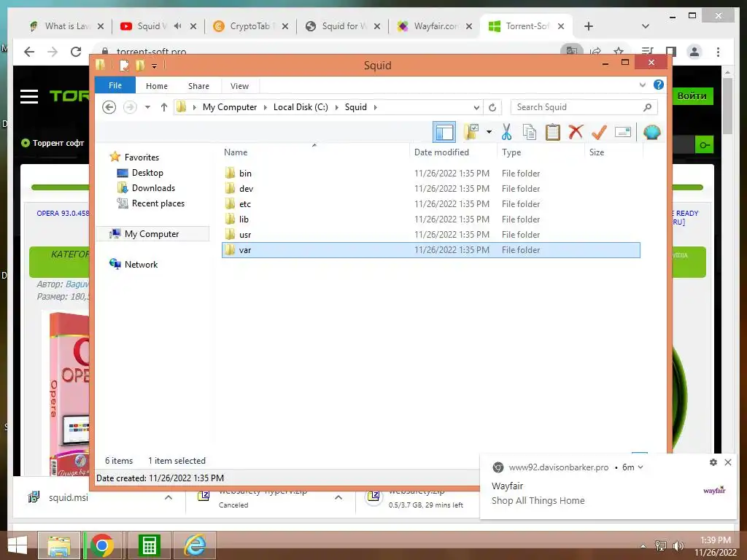Click quick access Properties icon in title bar
The width and height of the screenshot is (747, 560).
coord(124,65)
